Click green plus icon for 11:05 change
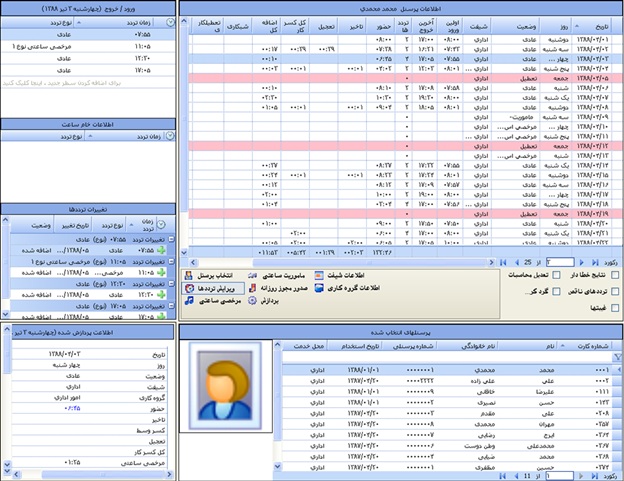This screenshot has height=481, width=624. point(161,273)
